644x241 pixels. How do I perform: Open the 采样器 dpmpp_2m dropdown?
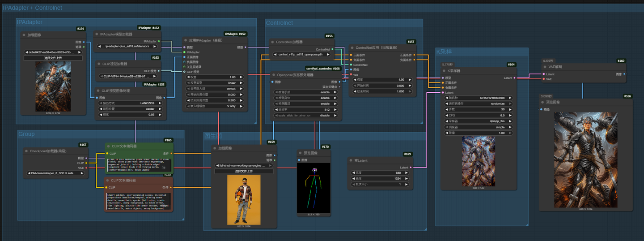coord(479,121)
